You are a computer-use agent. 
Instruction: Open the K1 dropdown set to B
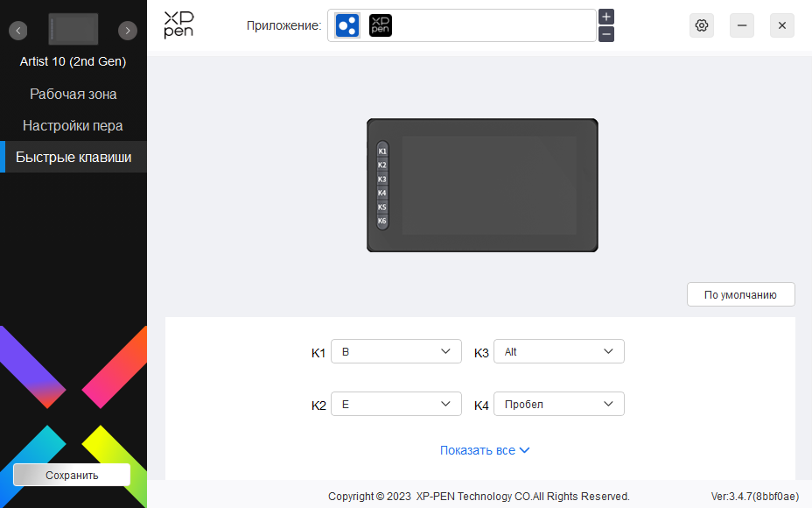point(396,351)
